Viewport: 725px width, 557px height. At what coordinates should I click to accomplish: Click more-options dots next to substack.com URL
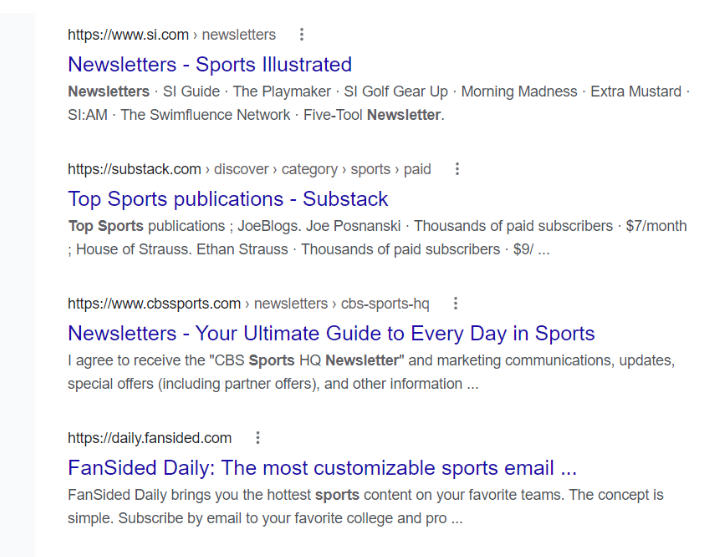[458, 169]
